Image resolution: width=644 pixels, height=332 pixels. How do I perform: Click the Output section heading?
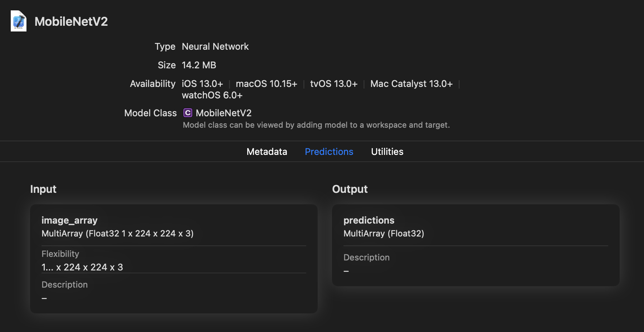tap(350, 189)
